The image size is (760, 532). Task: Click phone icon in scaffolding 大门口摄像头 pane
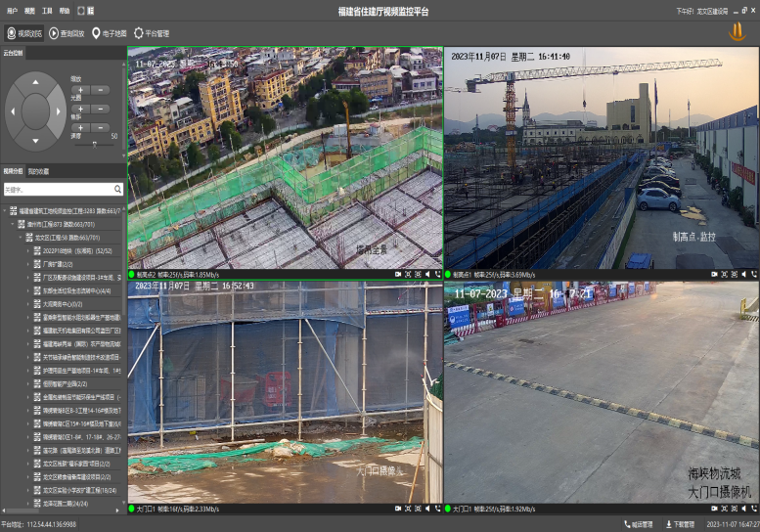pyautogui.click(x=437, y=509)
